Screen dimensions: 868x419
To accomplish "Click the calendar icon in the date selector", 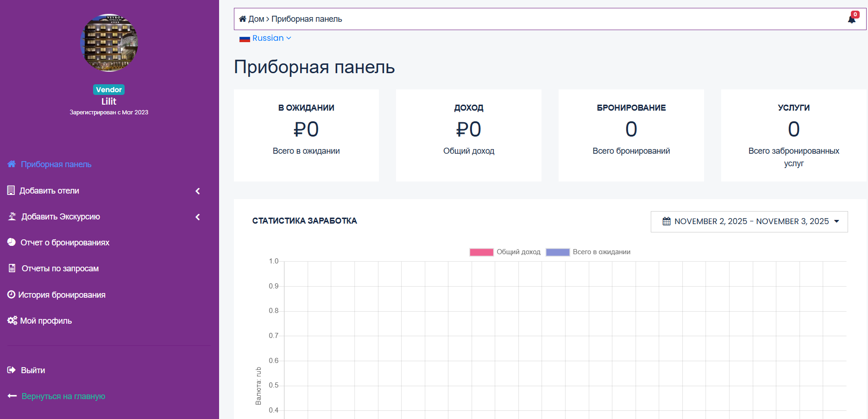I will click(666, 222).
